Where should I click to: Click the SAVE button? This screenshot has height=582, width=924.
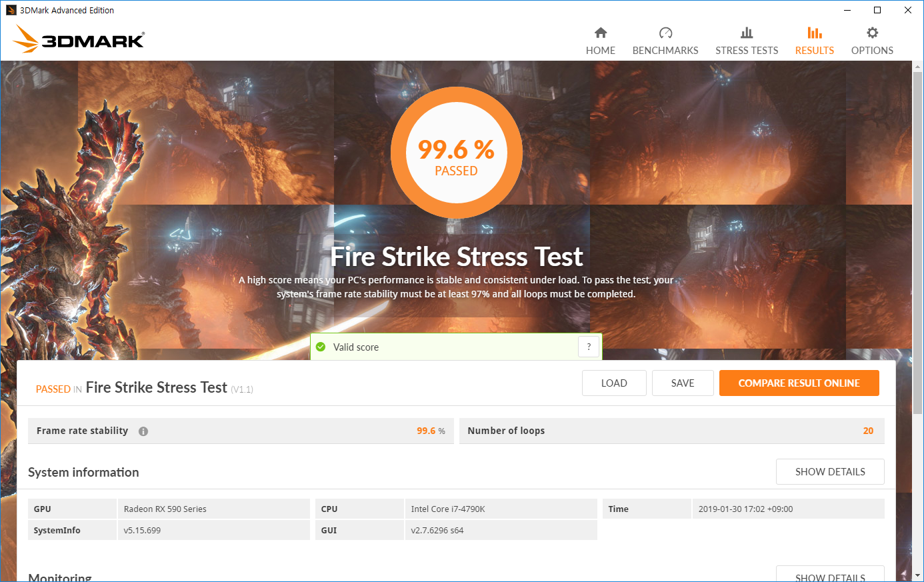coord(683,383)
